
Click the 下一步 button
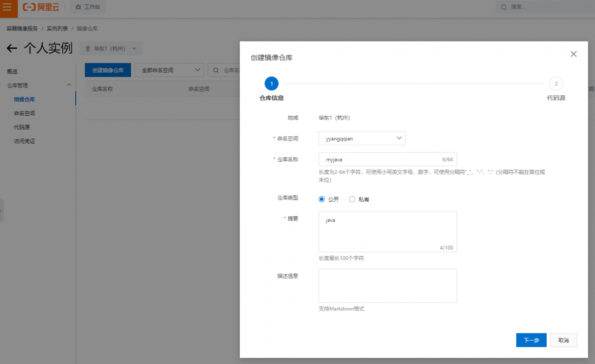[x=531, y=340]
